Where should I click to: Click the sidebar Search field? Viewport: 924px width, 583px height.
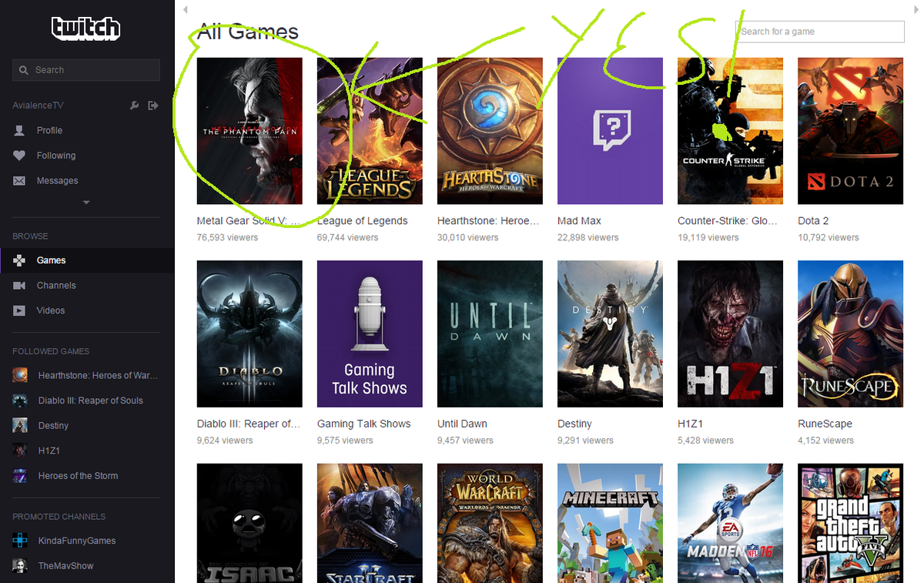(86, 70)
